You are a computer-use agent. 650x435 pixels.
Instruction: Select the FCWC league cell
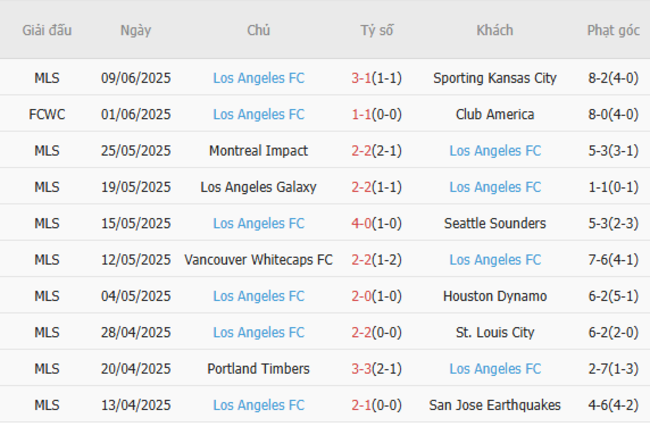point(47,114)
